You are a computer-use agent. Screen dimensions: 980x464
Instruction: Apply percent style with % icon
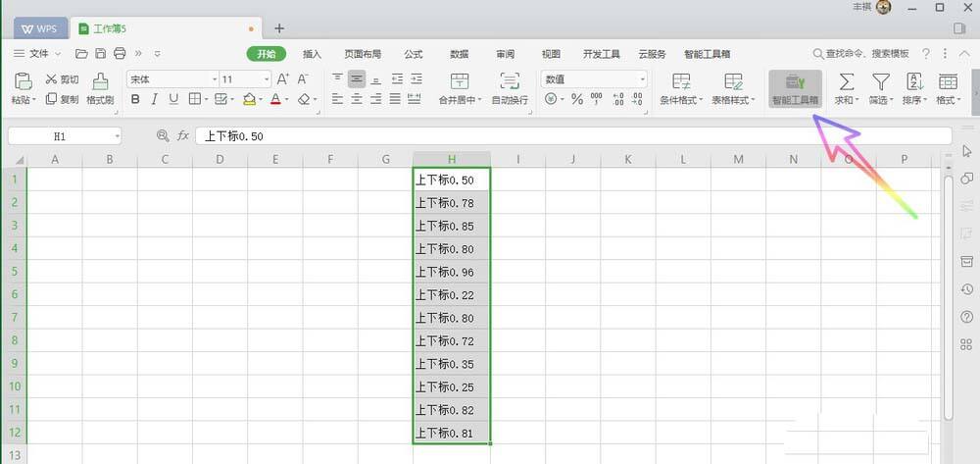577,99
